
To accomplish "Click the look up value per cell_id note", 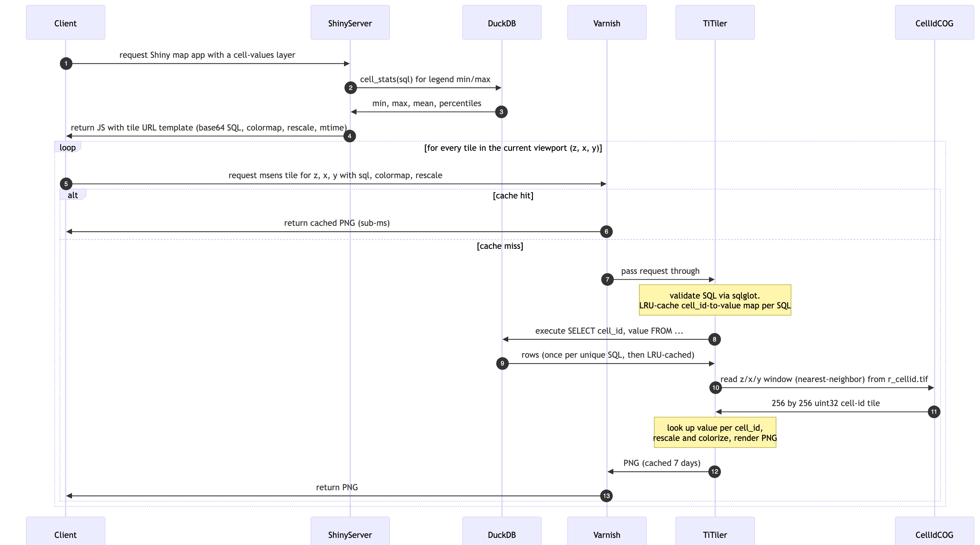I will 715,432.
